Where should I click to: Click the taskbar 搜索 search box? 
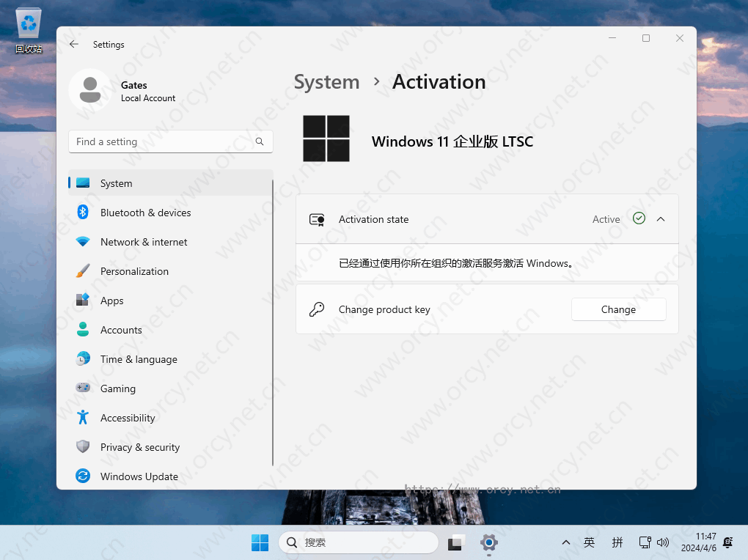pos(359,542)
